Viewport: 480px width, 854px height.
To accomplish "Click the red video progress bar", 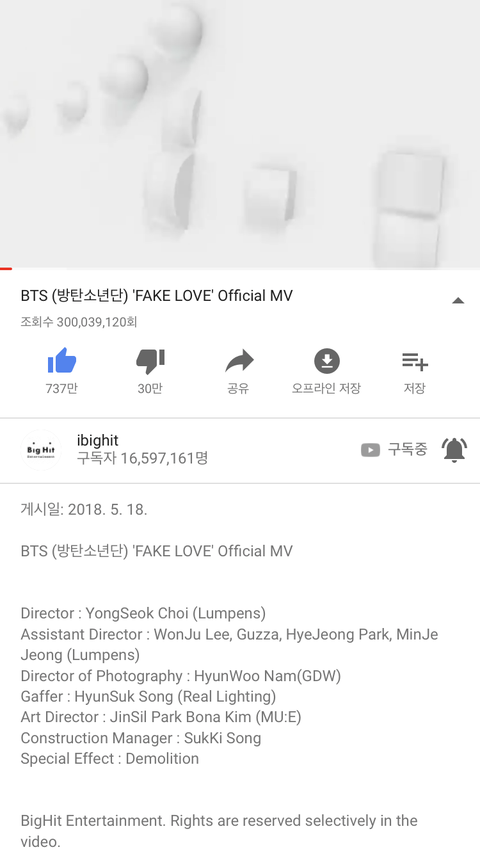I will click(6, 269).
